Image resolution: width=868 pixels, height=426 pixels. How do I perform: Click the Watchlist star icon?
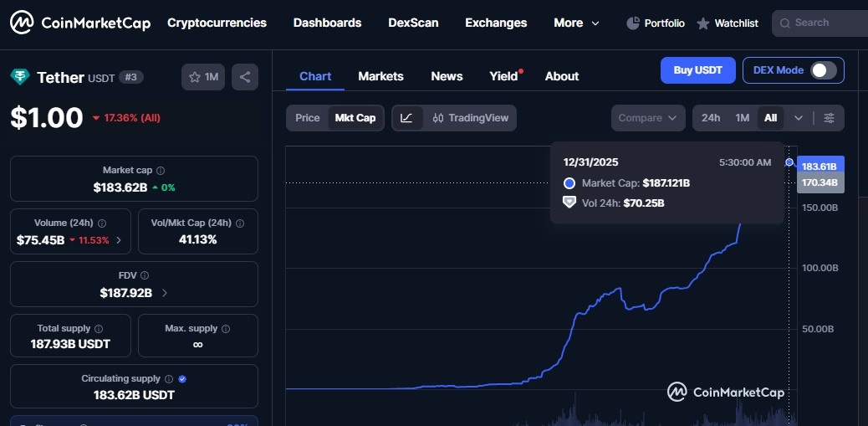point(703,23)
